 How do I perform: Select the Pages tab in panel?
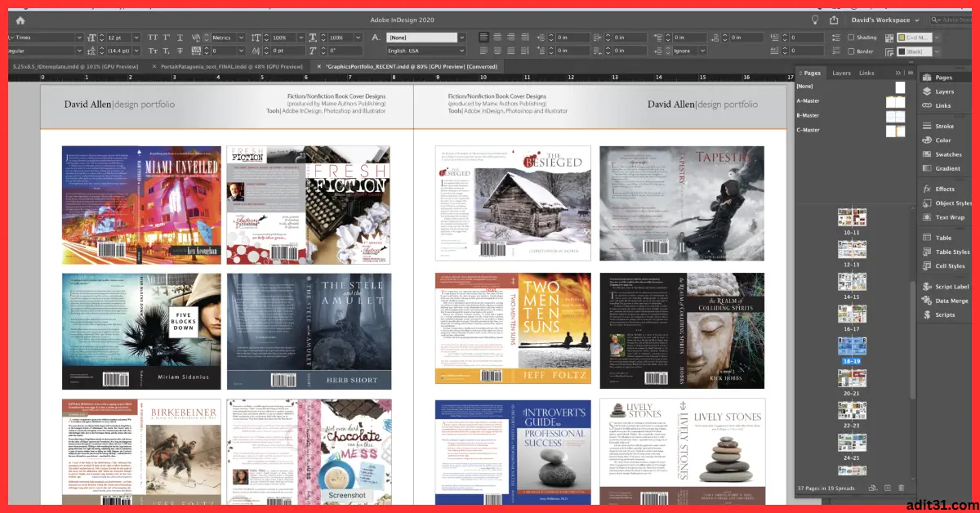tap(812, 73)
